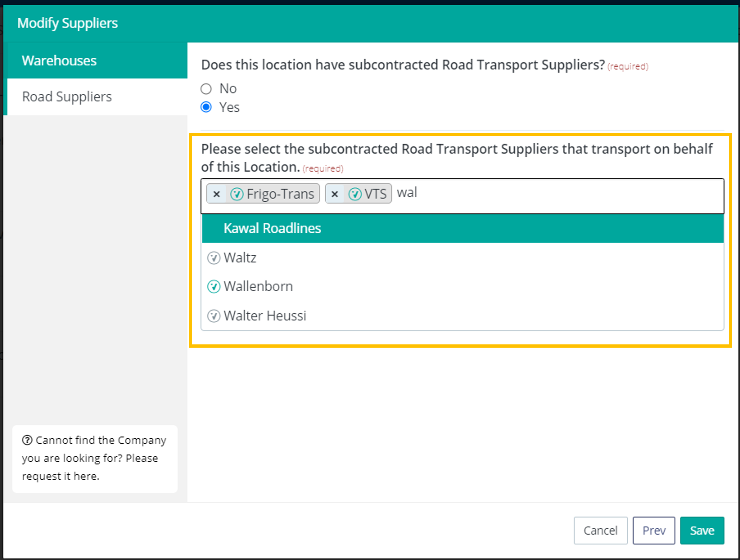This screenshot has height=560, width=740.
Task: Click the 'Yes' radio label text
Action: click(229, 107)
